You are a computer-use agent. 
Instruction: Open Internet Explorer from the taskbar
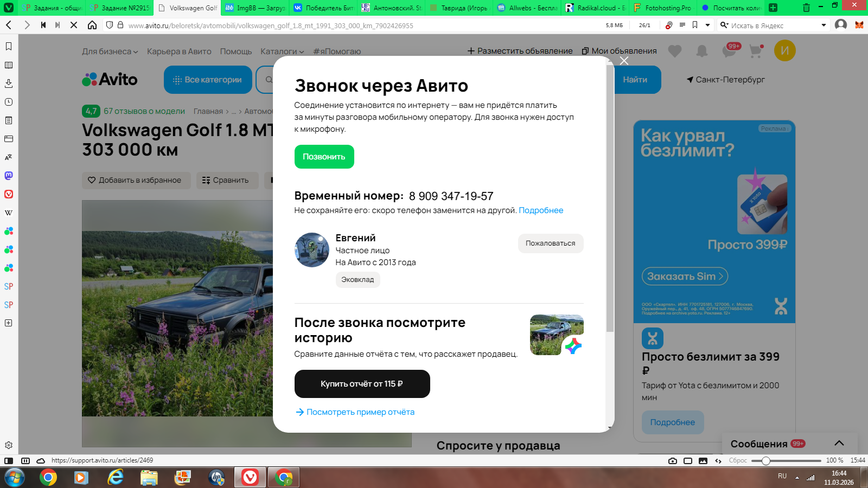coord(115,478)
